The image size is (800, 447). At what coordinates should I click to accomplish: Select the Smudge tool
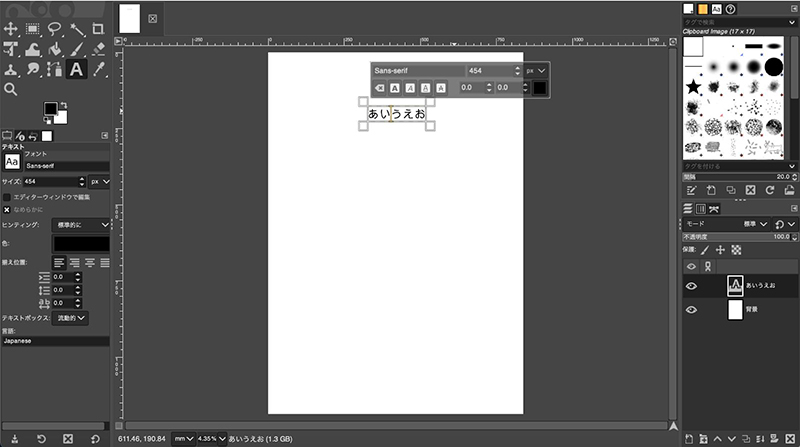click(33, 69)
